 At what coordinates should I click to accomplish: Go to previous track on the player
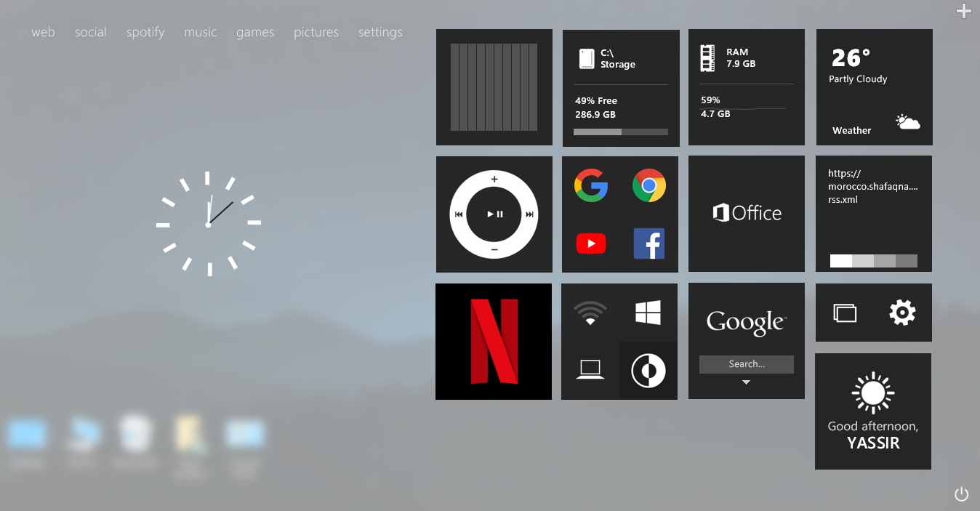[459, 214]
